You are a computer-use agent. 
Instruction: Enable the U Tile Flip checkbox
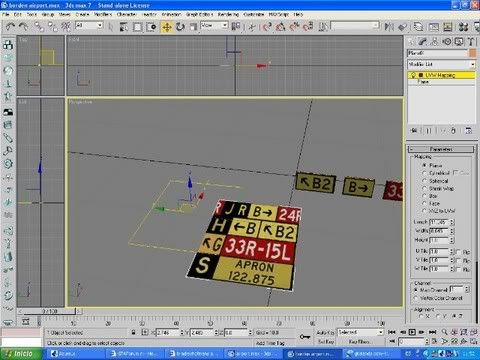point(458,252)
